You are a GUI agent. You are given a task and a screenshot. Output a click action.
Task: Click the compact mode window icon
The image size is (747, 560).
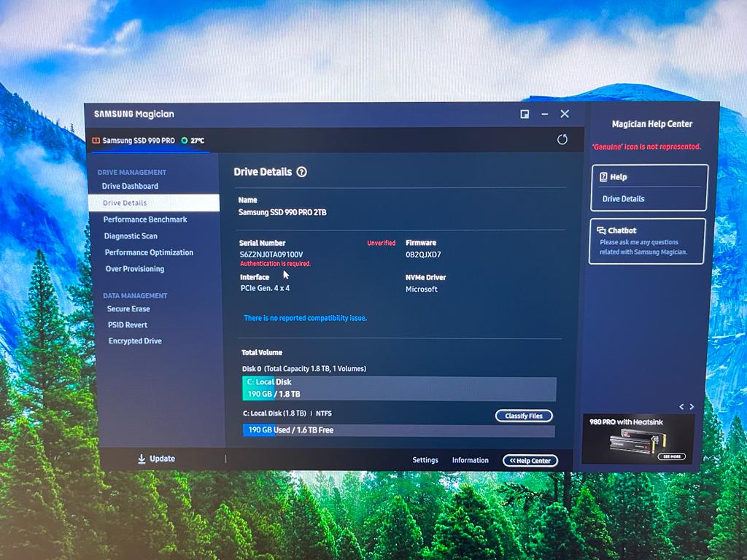coord(525,114)
